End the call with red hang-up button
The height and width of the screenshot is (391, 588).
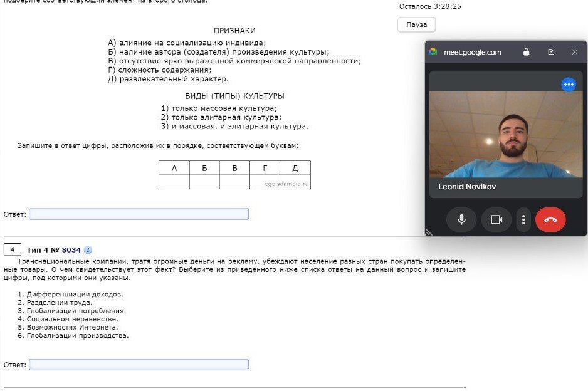550,220
